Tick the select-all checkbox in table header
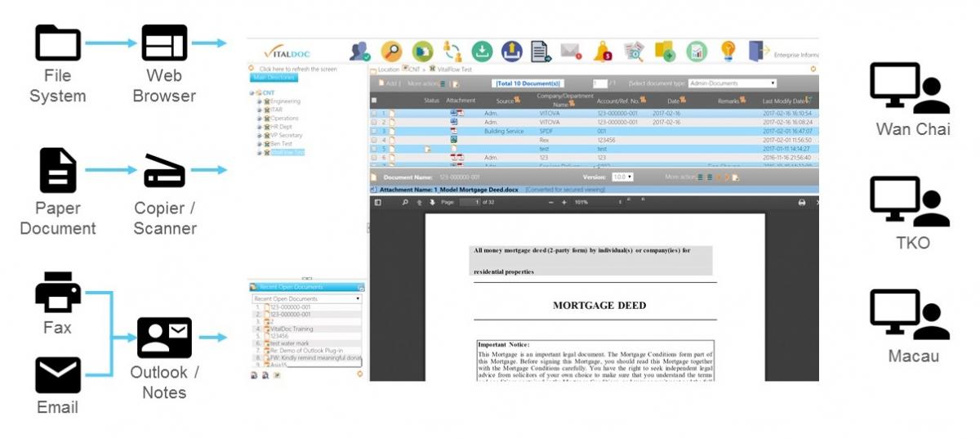The height and width of the screenshot is (439, 980). pos(374,100)
